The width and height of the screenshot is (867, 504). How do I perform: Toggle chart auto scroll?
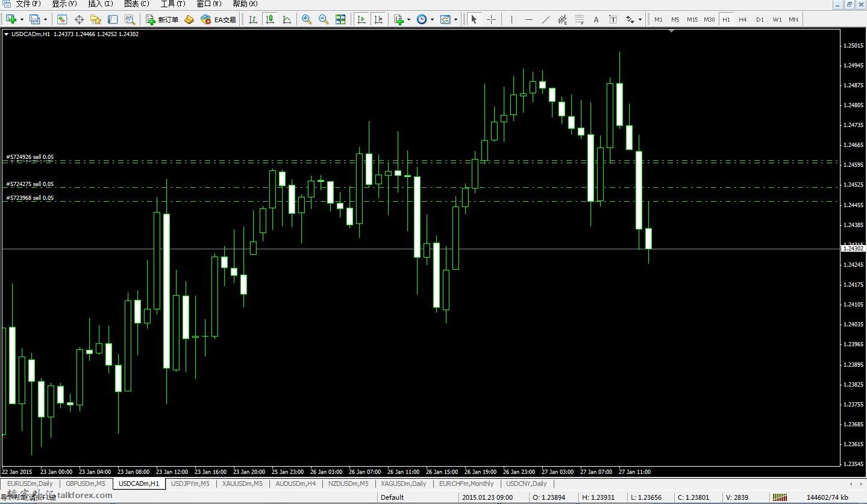362,19
